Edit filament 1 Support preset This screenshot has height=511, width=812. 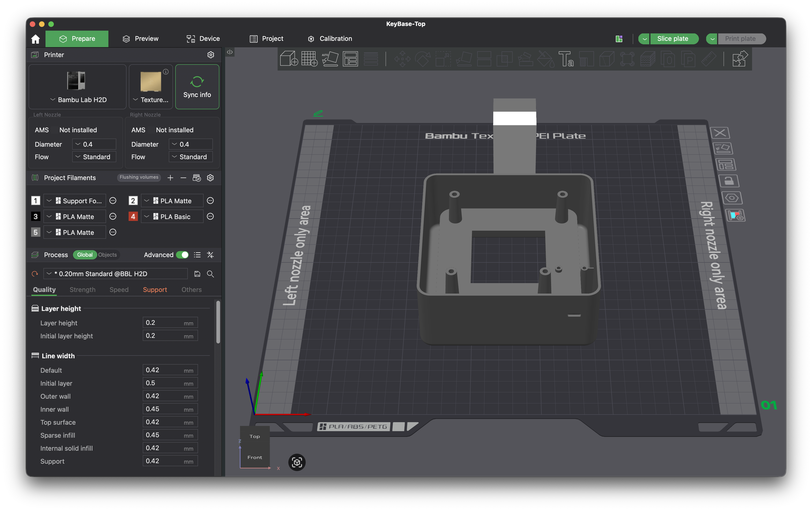pyautogui.click(x=113, y=201)
